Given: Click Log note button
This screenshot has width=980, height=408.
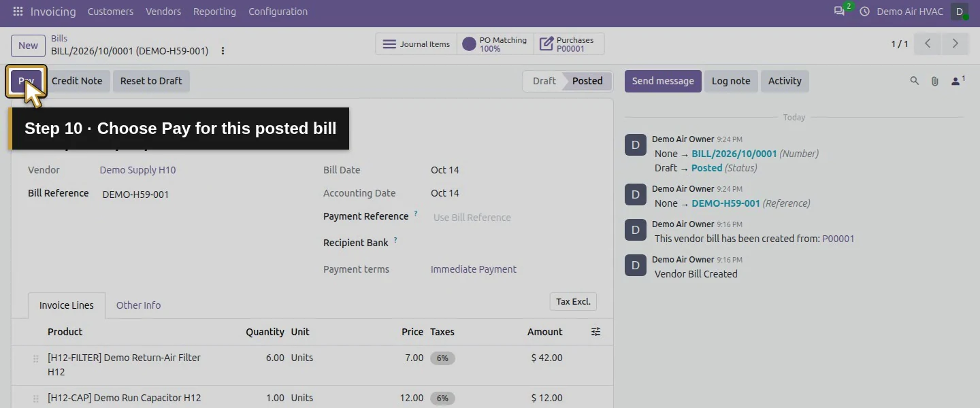Looking at the screenshot, I should click(731, 81).
